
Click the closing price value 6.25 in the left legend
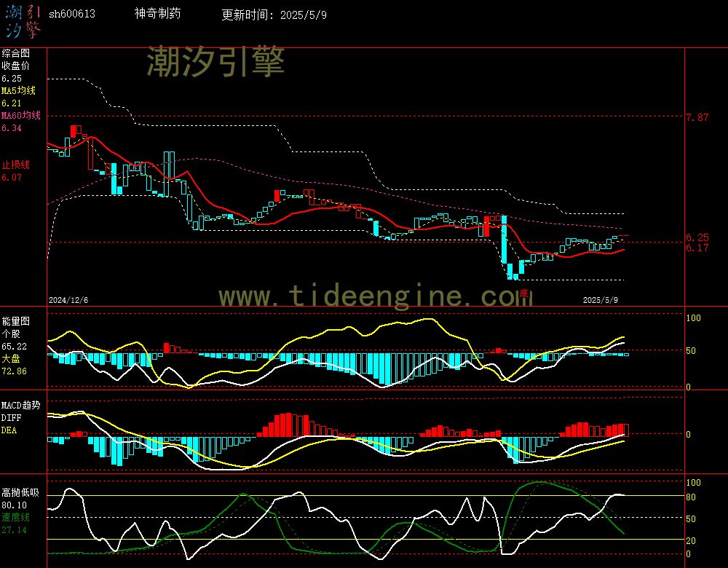(12, 79)
